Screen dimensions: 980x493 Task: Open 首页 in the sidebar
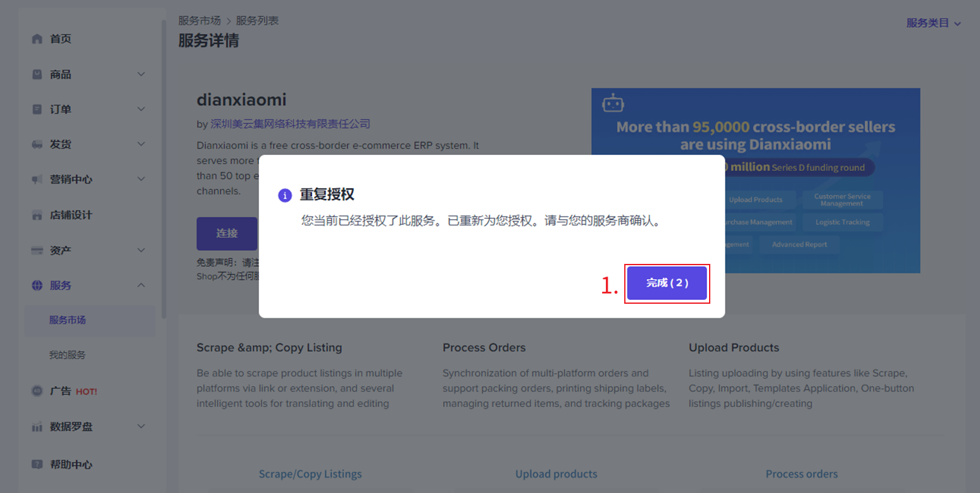[61, 39]
